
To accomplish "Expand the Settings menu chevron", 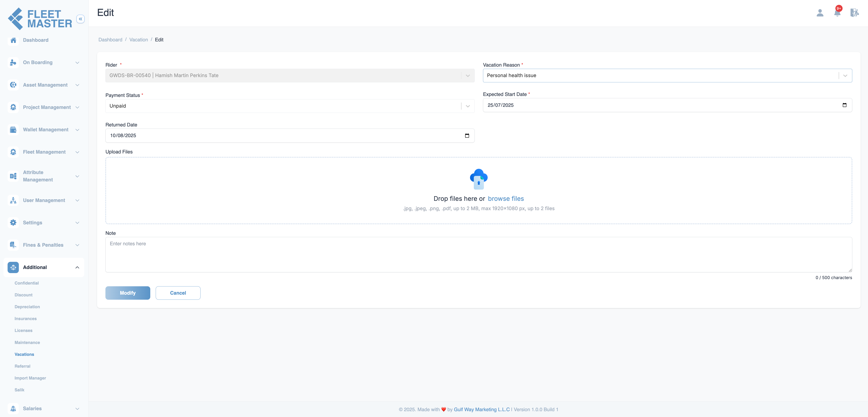I will pos(77,223).
